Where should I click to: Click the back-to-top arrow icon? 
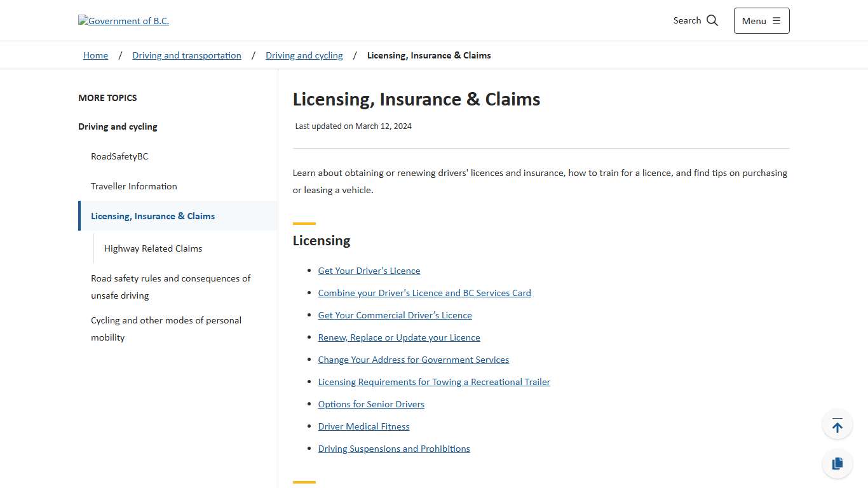(837, 424)
